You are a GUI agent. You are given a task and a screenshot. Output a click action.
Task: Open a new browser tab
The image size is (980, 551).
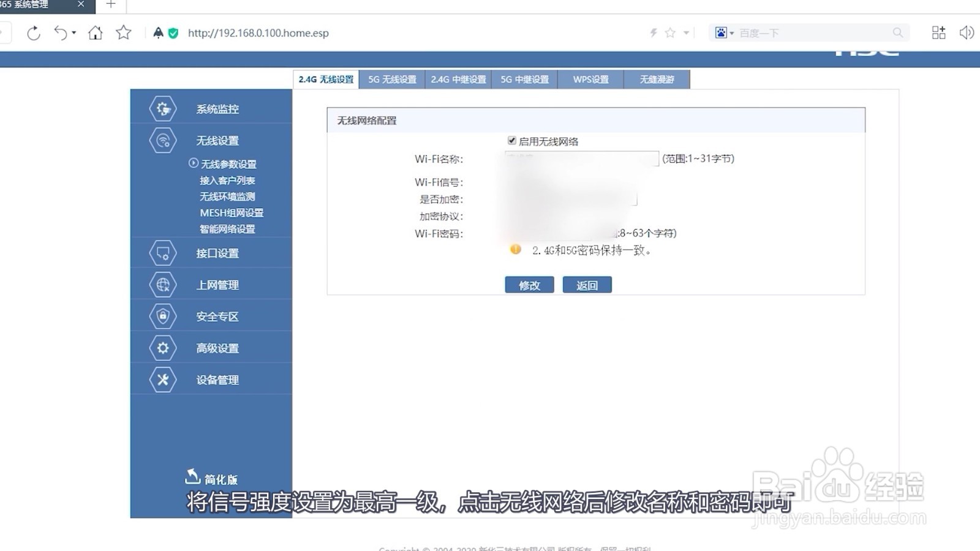point(111,5)
